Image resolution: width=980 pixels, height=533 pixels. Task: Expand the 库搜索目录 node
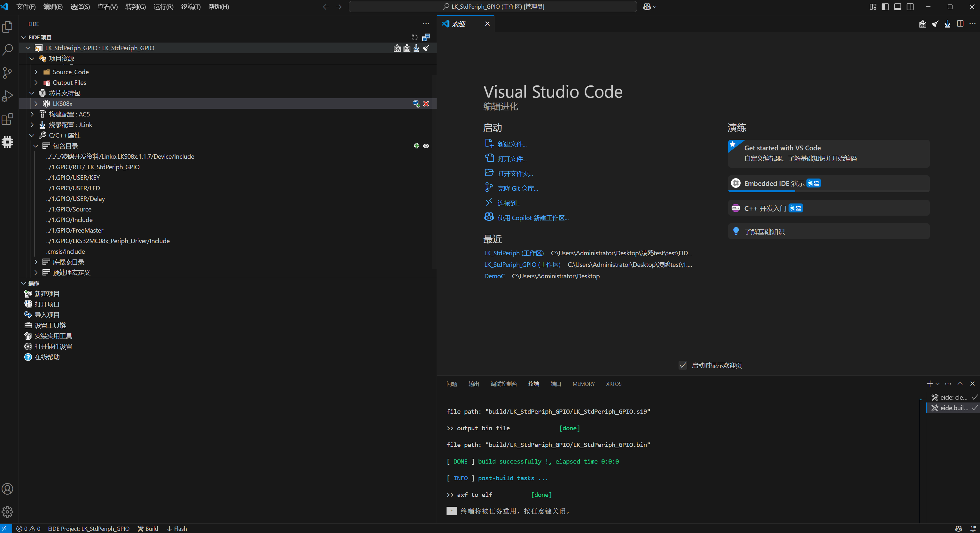[36, 262]
